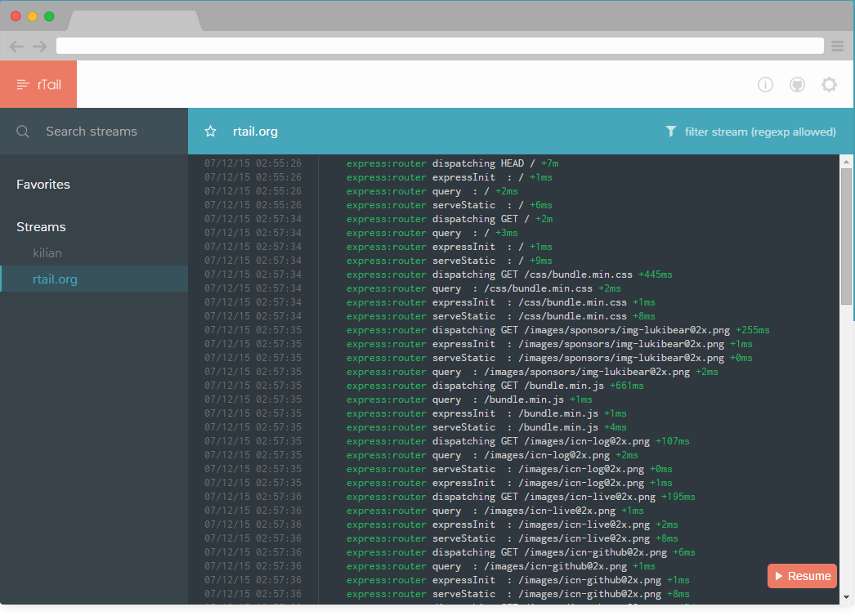Open browser hamburger menu
The width and height of the screenshot is (855, 616).
coord(838,47)
